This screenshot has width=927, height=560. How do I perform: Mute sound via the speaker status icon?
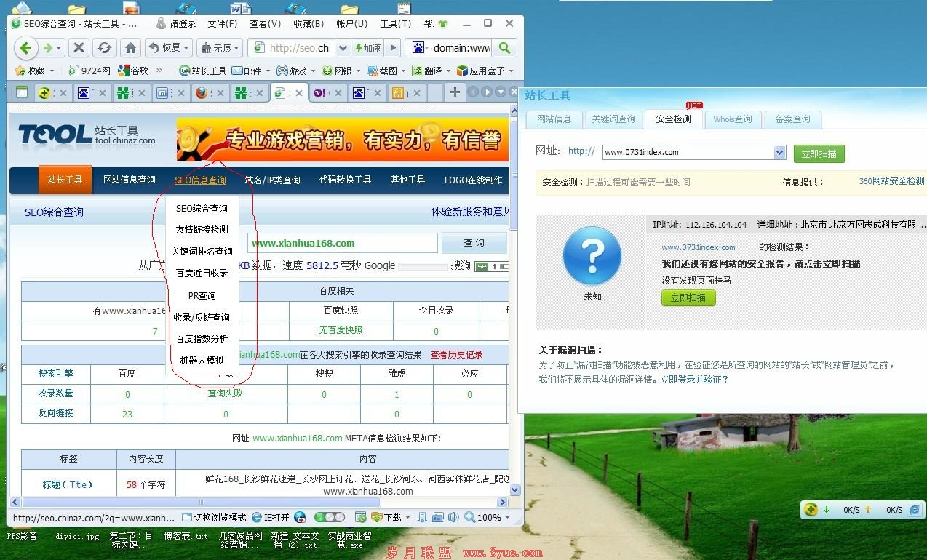453,518
